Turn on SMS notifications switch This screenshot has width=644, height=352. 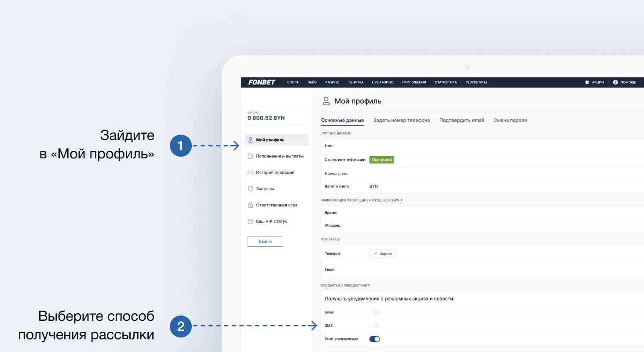(374, 326)
